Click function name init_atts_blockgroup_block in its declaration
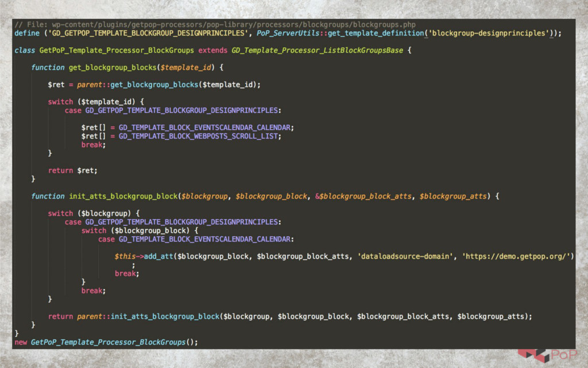Screen dimensions: 588x368 click(x=123, y=197)
